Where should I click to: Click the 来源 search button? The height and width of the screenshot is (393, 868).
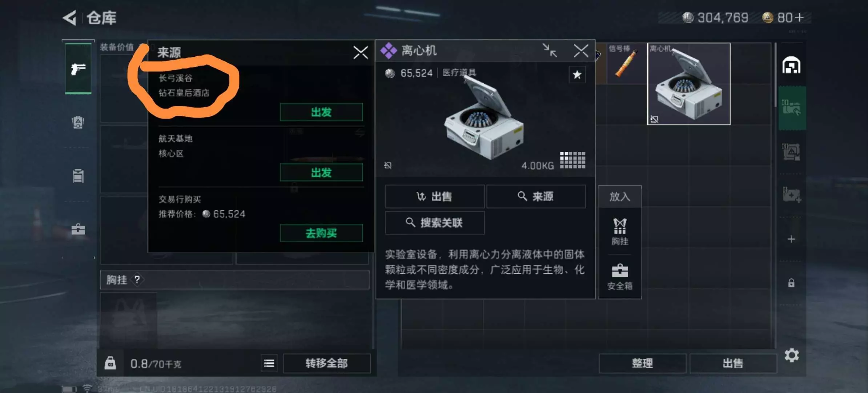coord(536,196)
